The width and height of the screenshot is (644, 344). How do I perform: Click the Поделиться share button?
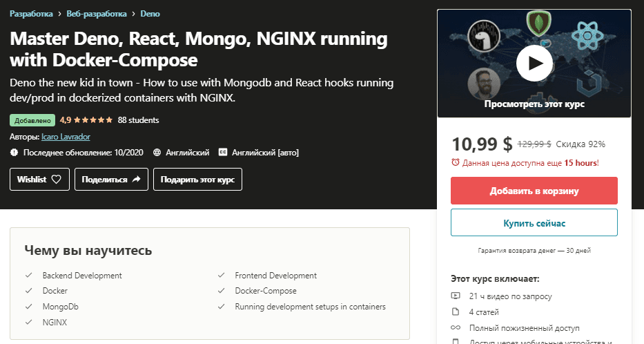point(111,179)
